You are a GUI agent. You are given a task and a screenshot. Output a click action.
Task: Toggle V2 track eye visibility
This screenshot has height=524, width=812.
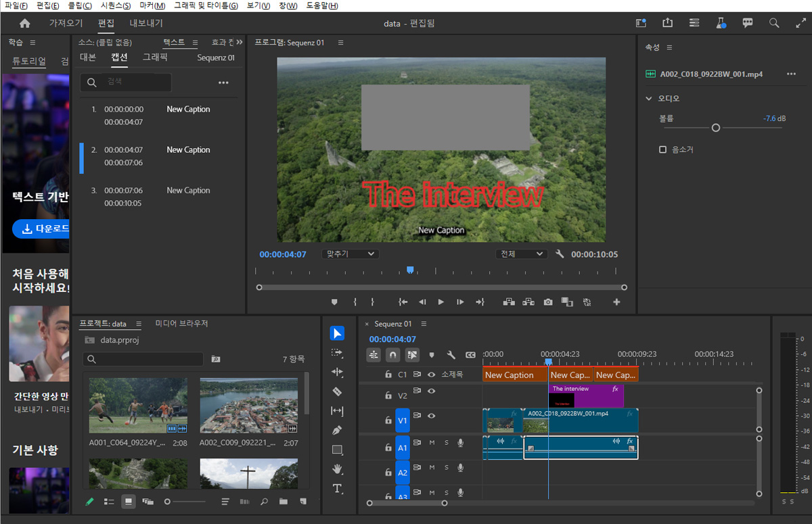click(431, 391)
